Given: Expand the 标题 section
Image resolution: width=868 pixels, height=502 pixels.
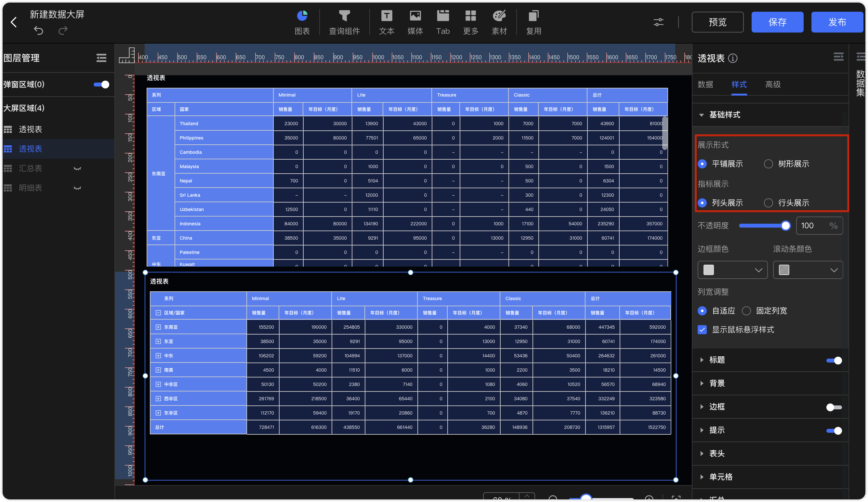Looking at the screenshot, I should pyautogui.click(x=701, y=360).
